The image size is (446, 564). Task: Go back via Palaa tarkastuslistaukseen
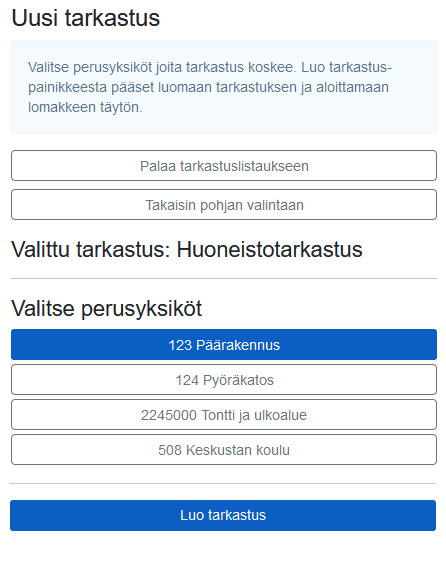(224, 165)
